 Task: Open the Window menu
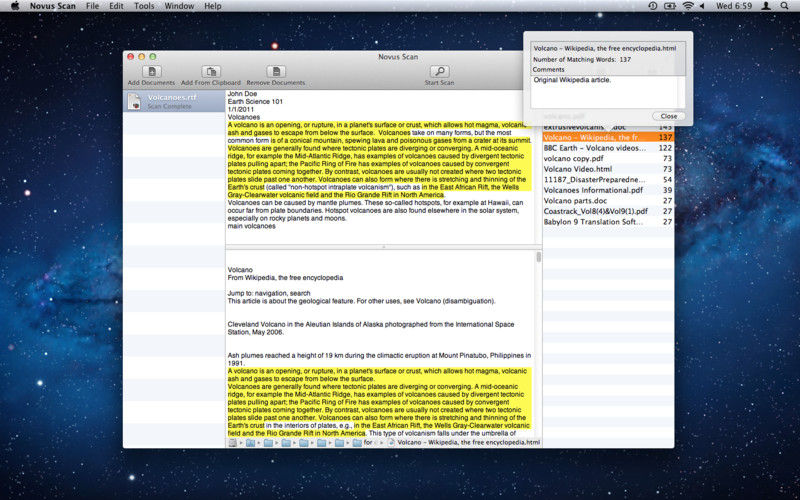click(179, 6)
